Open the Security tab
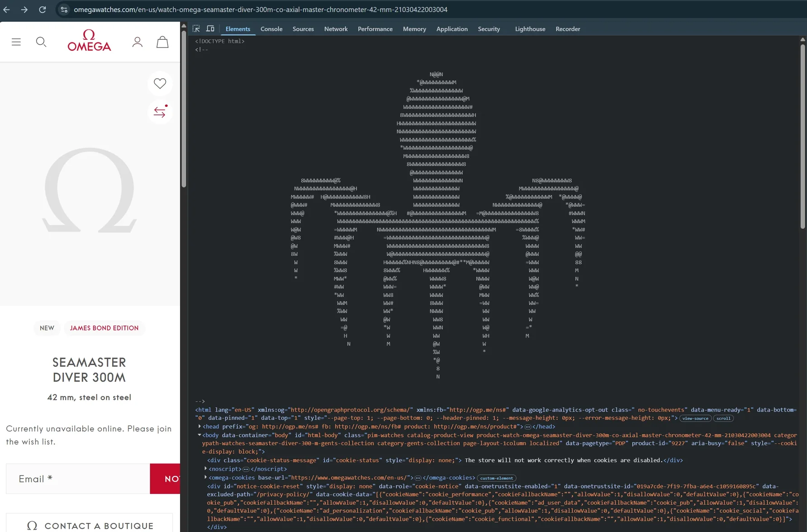Image resolution: width=807 pixels, height=532 pixels. pos(489,29)
